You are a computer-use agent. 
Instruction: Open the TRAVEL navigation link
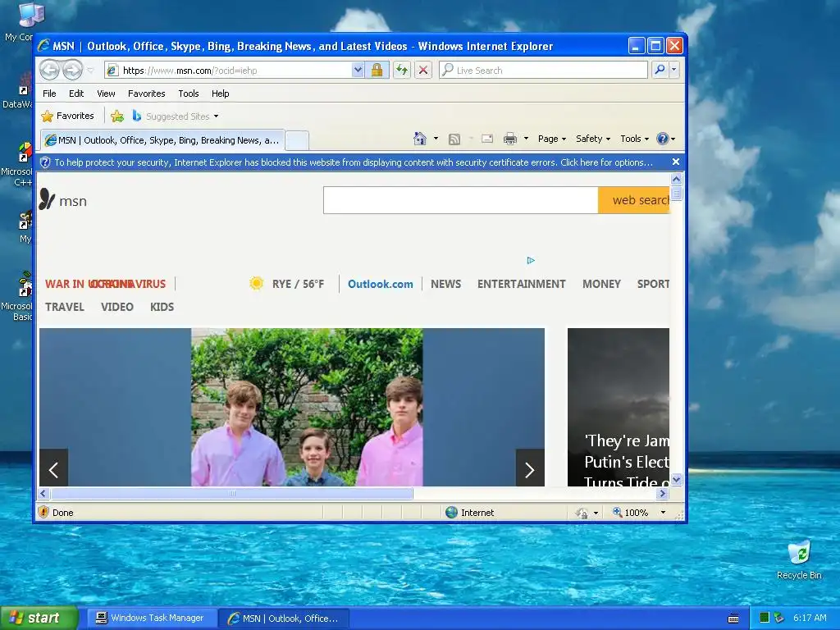pyautogui.click(x=65, y=307)
